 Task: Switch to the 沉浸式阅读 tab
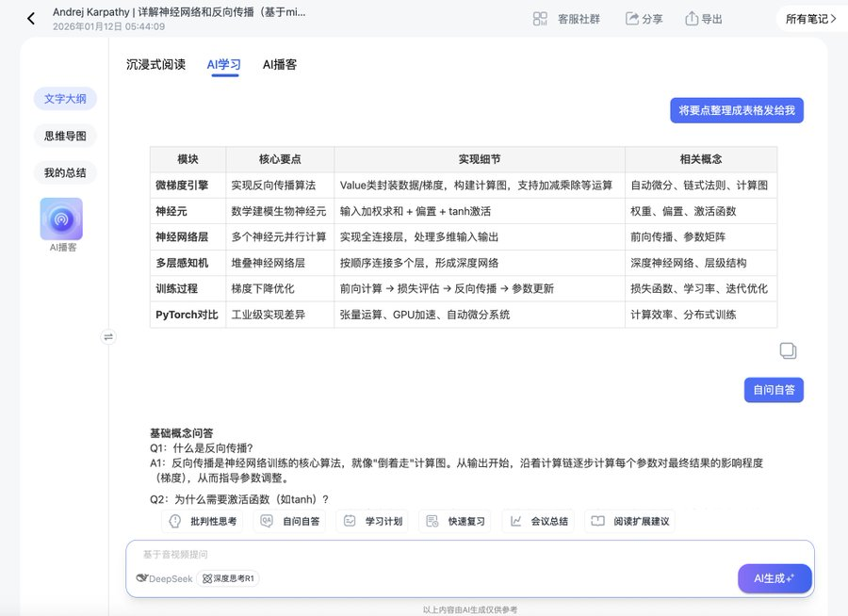coord(155,64)
